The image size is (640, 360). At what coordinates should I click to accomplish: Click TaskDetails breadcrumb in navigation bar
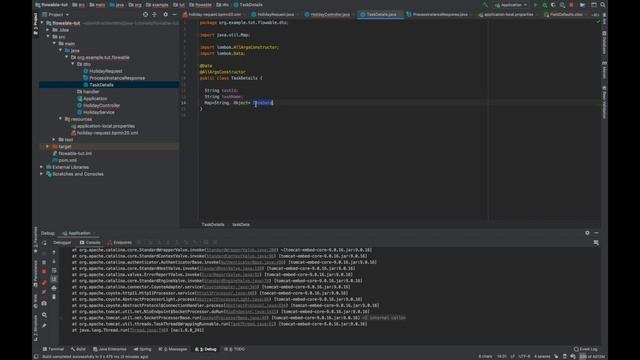coord(248,5)
